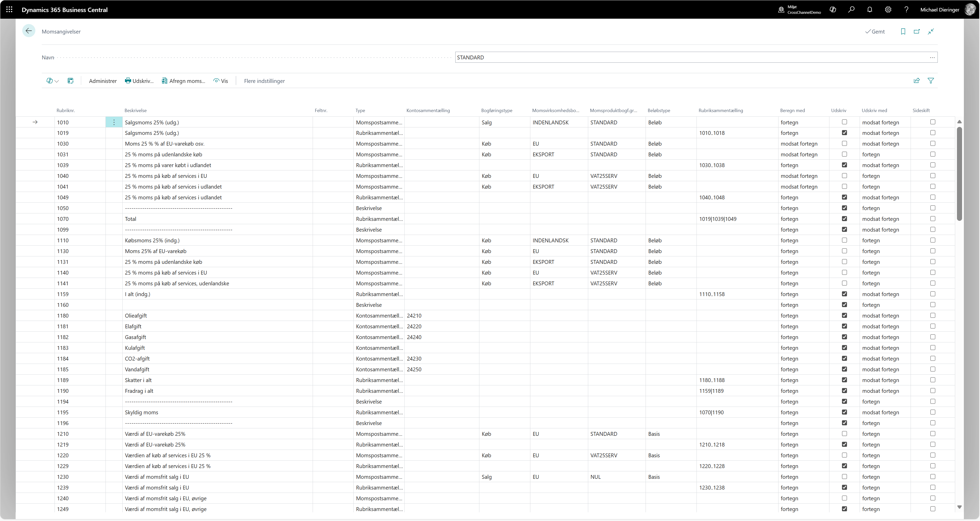Uncheck Udskriv checkbox for row 1070 Total
980x521 pixels.
[x=844, y=219]
